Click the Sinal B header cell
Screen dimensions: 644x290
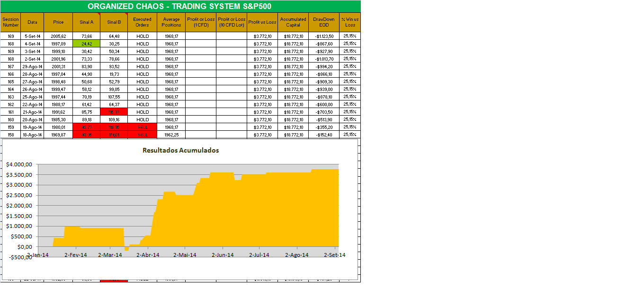(114, 22)
